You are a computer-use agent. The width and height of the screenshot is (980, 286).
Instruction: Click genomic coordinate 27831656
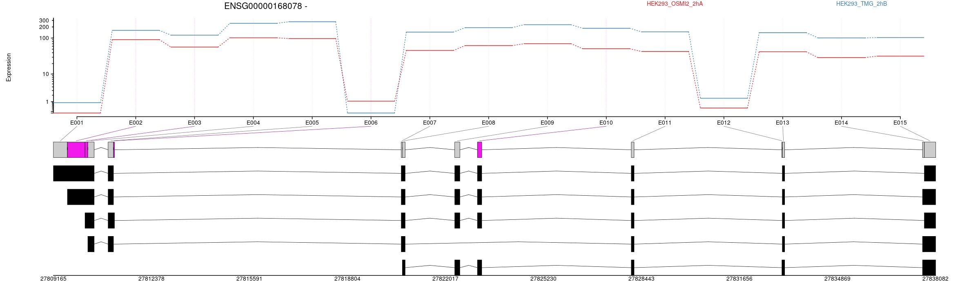(x=739, y=279)
